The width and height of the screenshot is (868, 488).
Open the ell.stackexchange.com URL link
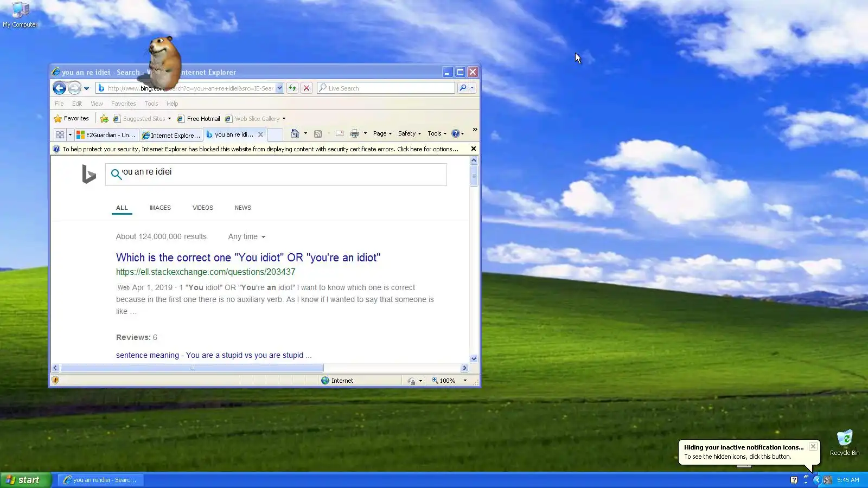click(x=206, y=272)
